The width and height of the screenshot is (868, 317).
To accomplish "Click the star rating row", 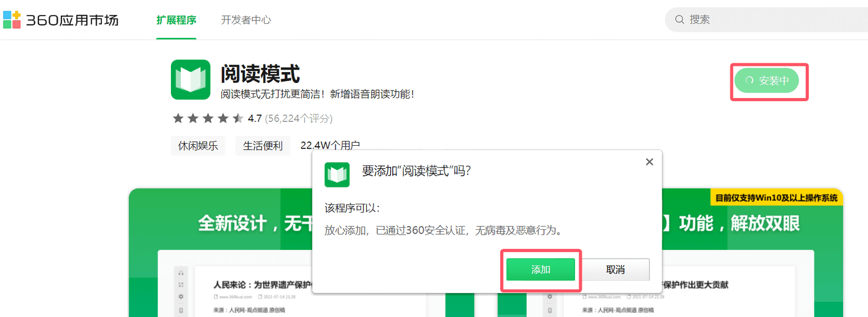I will [x=207, y=118].
